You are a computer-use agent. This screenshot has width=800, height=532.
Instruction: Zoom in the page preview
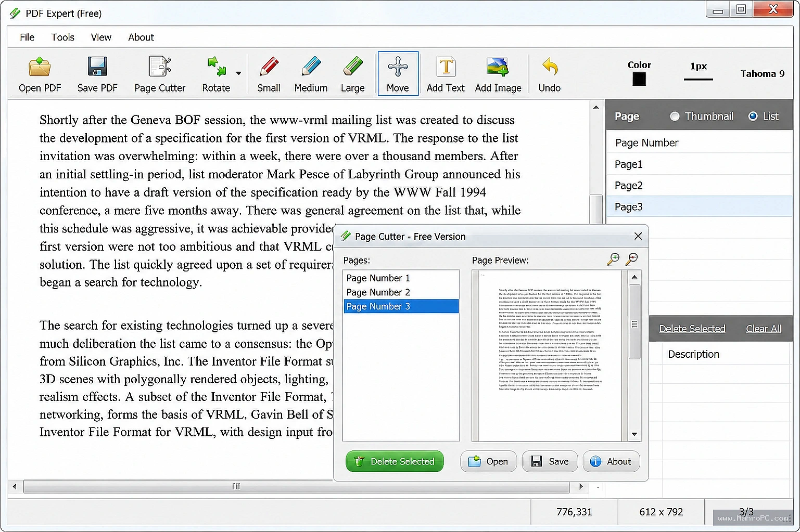[x=614, y=258]
